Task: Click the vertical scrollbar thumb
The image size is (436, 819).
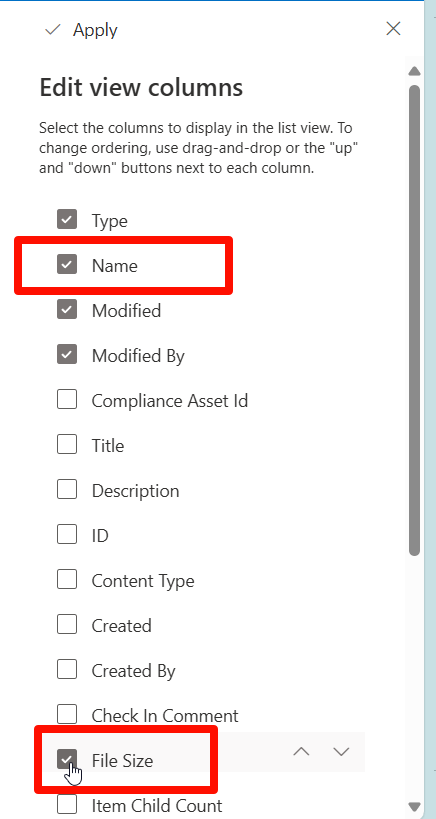Action: 415,320
